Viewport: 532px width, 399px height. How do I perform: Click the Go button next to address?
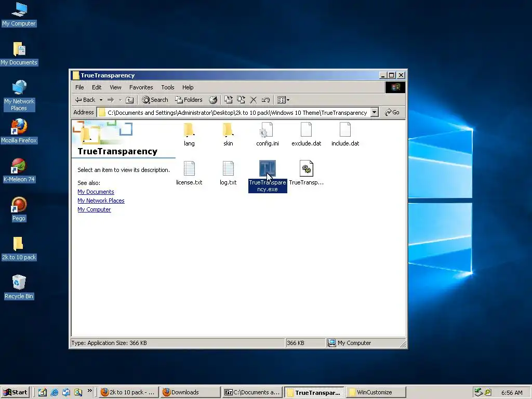click(x=392, y=112)
